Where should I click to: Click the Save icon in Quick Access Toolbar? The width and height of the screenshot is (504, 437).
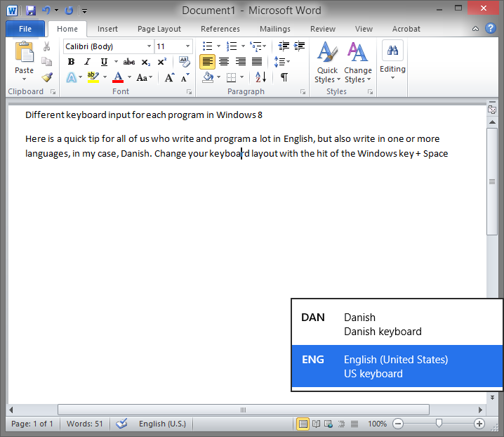[31, 11]
